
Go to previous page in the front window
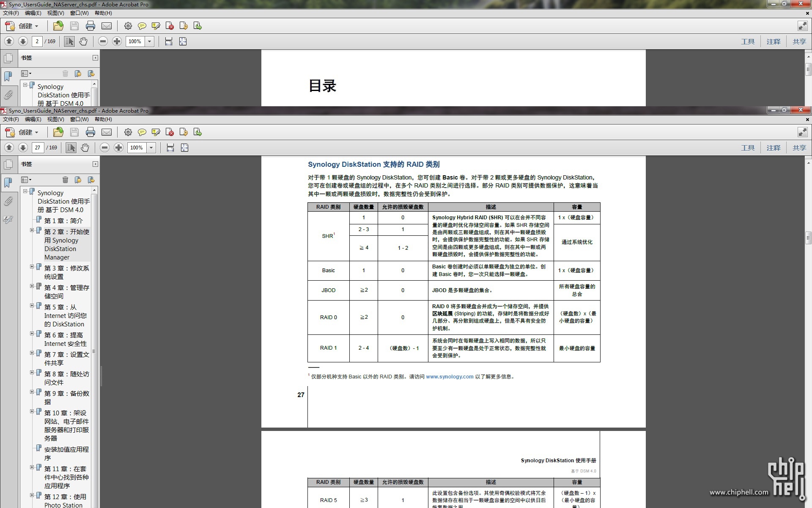pos(9,148)
